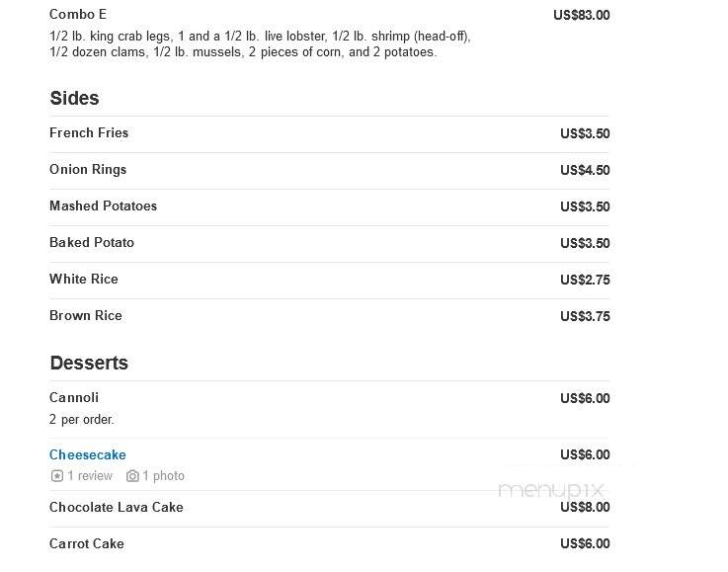This screenshot has width=728, height=572.
Task: Click the Desserts section heading
Action: (x=89, y=363)
